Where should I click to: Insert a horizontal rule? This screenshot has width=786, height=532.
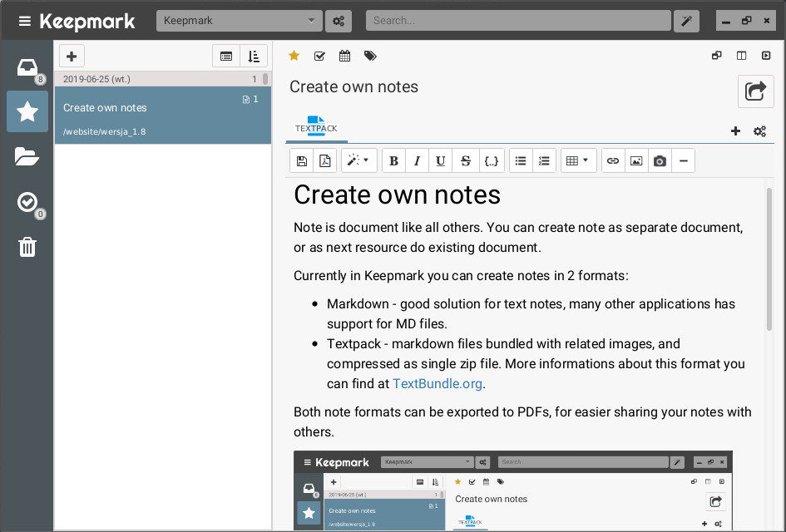tap(683, 160)
